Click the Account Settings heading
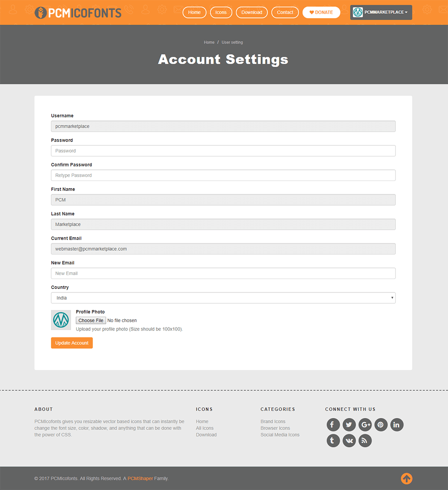The height and width of the screenshot is (490, 448). (223, 60)
